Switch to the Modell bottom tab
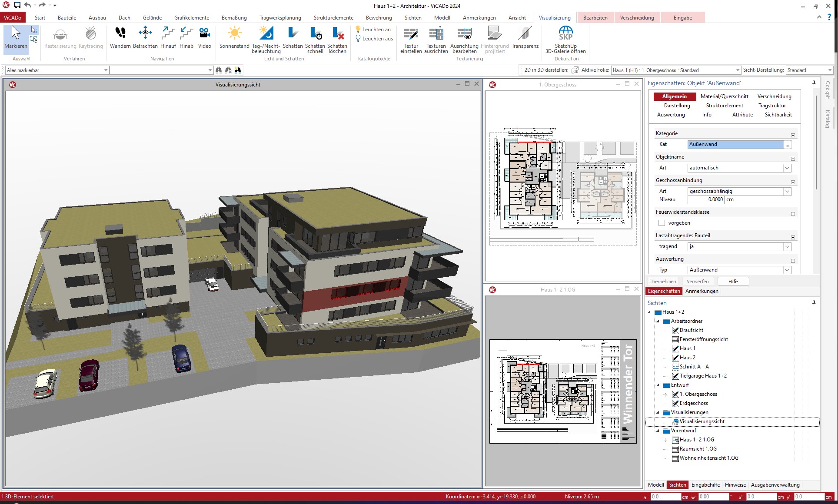Image resolution: width=838 pixels, height=504 pixels. [x=656, y=485]
